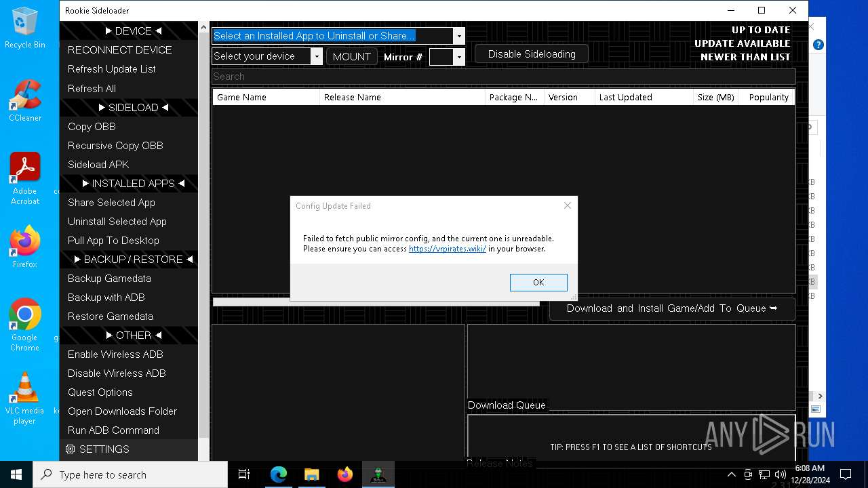The width and height of the screenshot is (868, 488).
Task: Sort by Game Name column
Action: point(266,97)
